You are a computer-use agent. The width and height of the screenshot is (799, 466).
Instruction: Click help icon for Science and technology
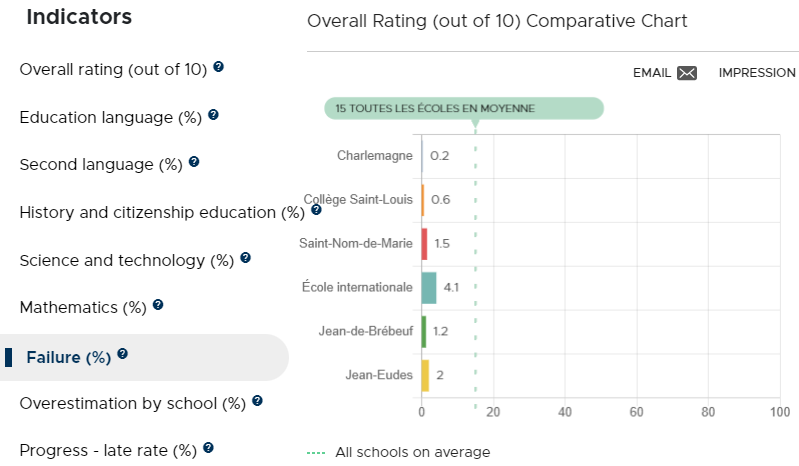click(x=245, y=258)
